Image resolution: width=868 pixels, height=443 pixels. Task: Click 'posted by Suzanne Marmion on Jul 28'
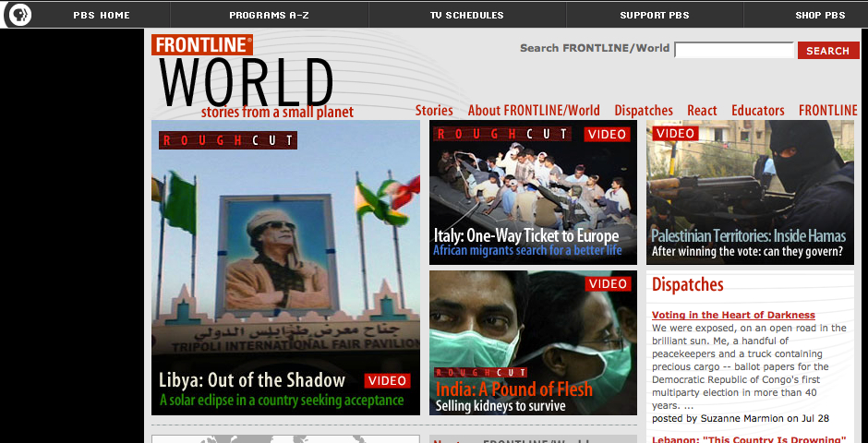[741, 419]
